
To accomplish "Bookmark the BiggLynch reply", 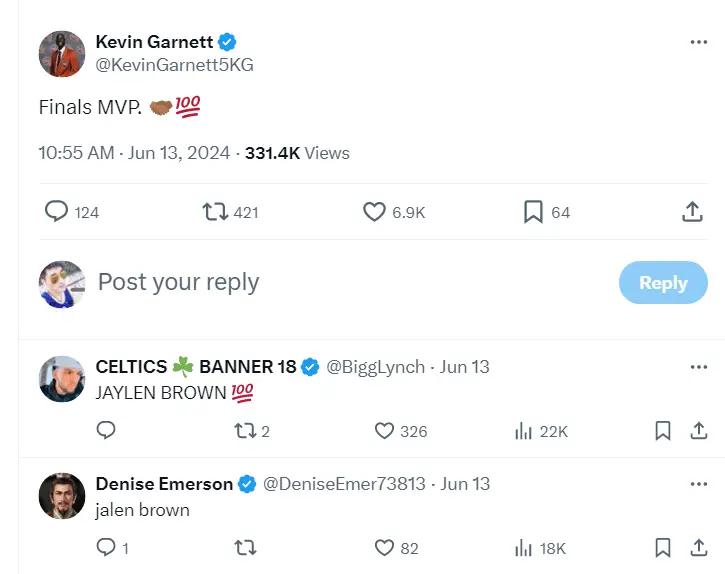I will 662,431.
